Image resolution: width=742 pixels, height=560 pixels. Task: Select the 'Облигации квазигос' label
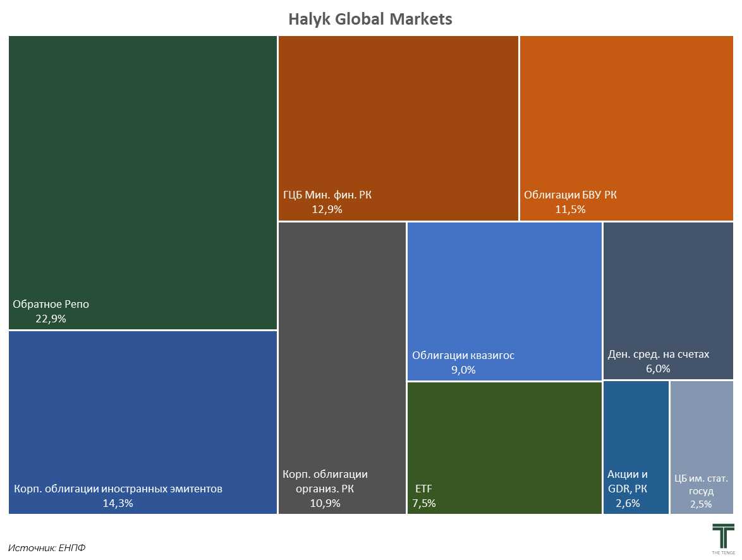pyautogui.click(x=463, y=355)
